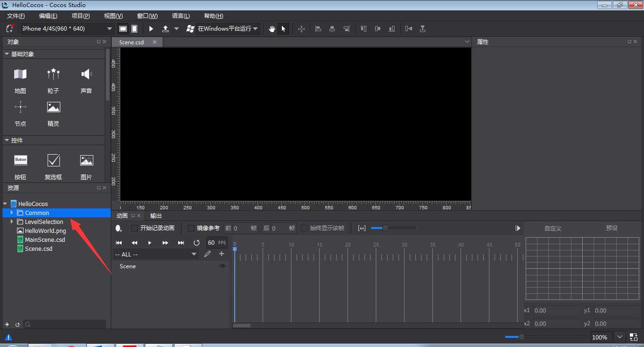Open the 帮助(H) menu

[x=214, y=16]
